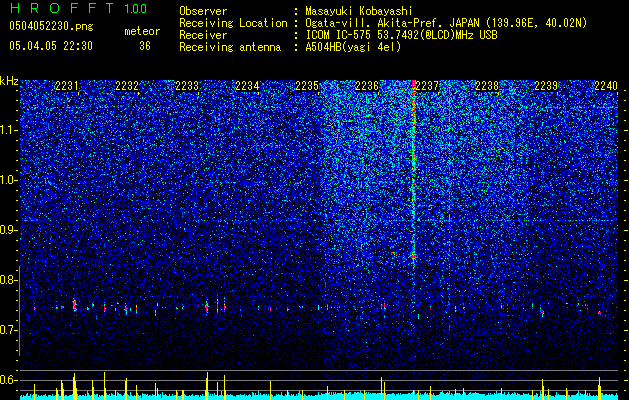Click the 1.1 kHz axis label
The width and height of the screenshot is (629, 400).
pos(8,130)
